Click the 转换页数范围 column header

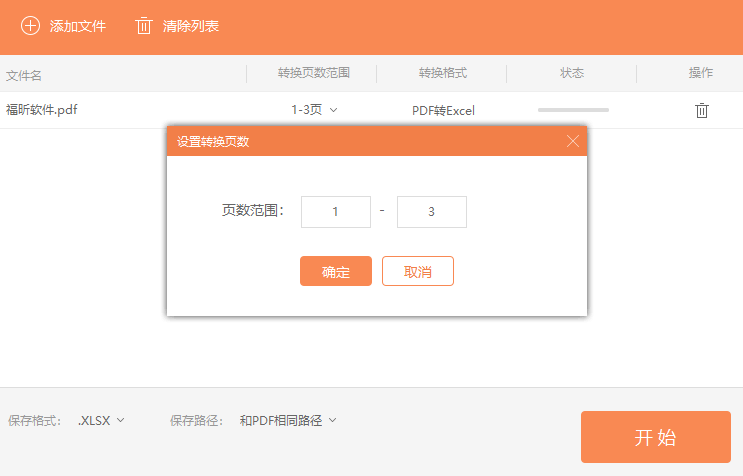click(314, 73)
